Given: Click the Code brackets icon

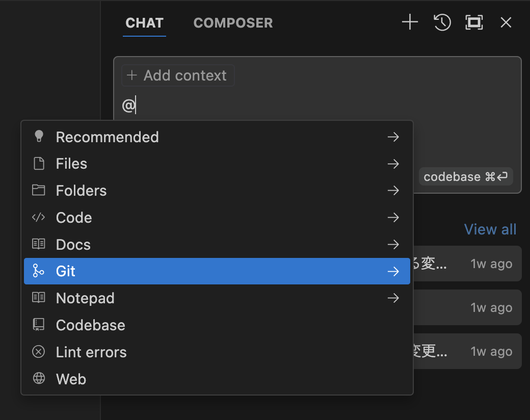Looking at the screenshot, I should [39, 218].
